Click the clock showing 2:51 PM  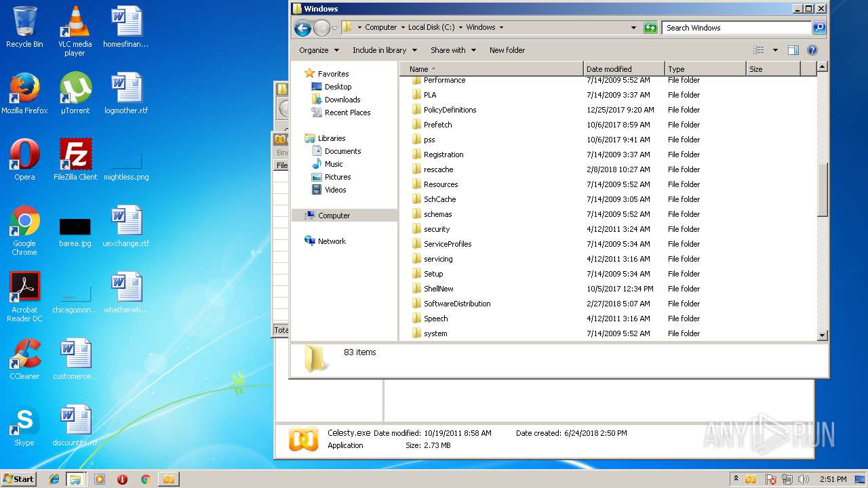click(833, 479)
